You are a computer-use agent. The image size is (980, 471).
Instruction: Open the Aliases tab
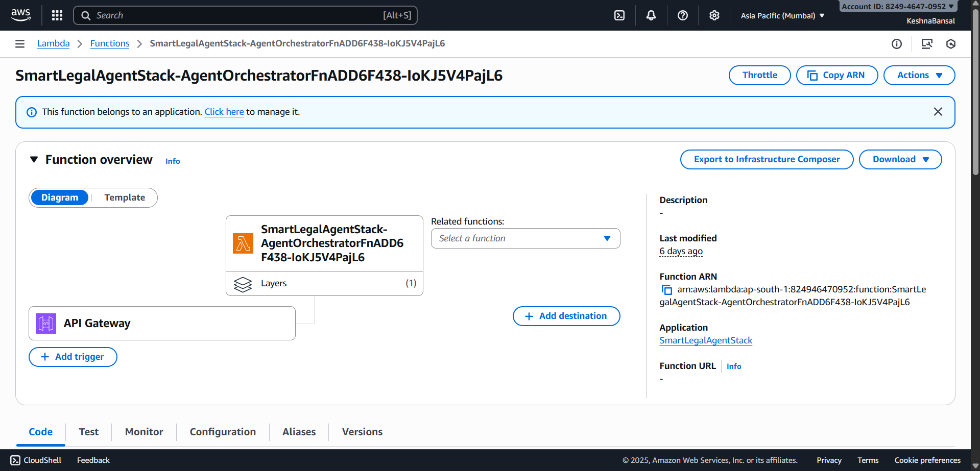(x=299, y=432)
